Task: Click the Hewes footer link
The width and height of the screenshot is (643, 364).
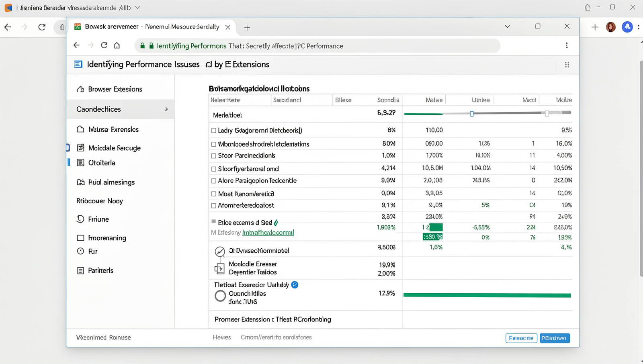Action: click(x=222, y=337)
